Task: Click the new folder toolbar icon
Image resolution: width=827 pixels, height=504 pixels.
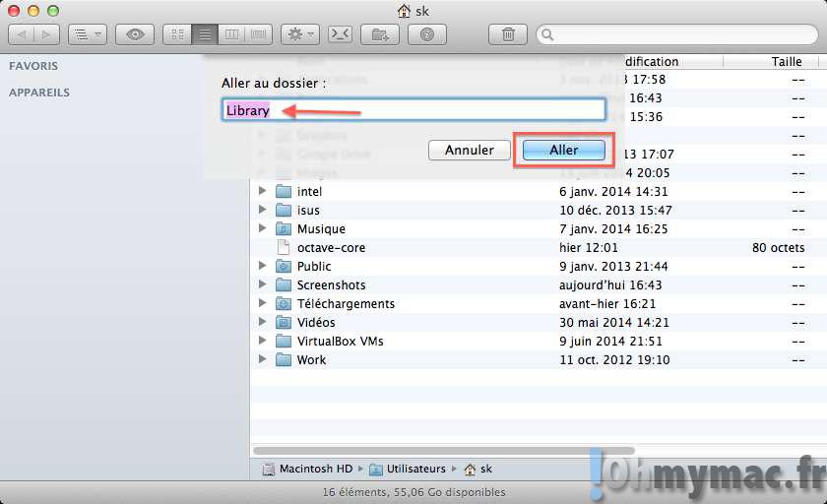Action: [379, 34]
